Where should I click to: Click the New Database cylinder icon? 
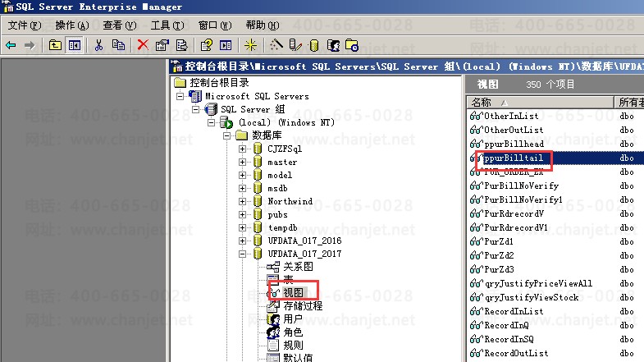[x=313, y=45]
